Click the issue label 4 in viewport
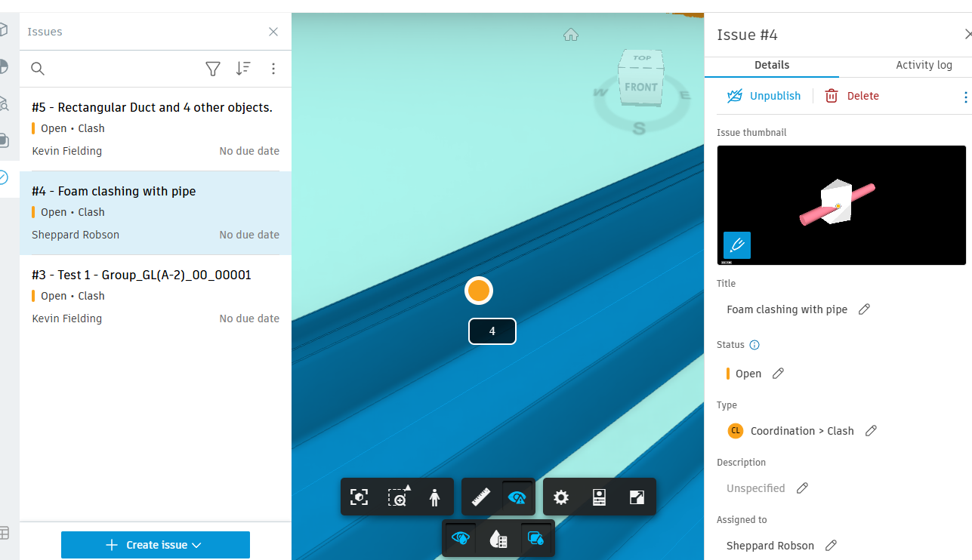 492,331
